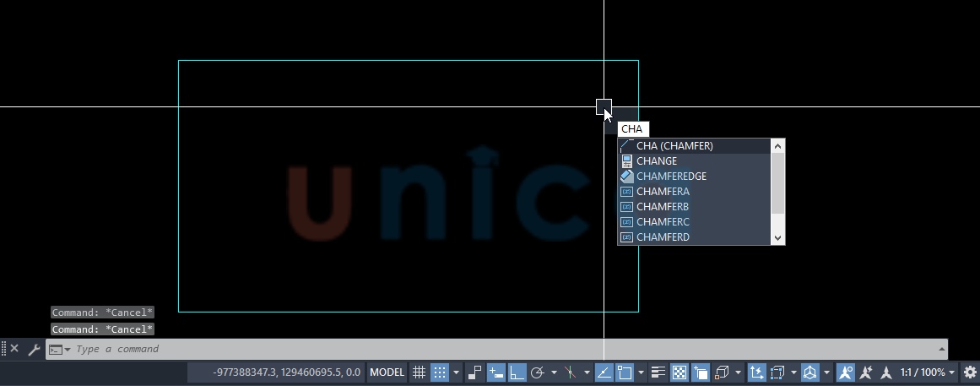Click the dynamic input icon

(x=495, y=372)
